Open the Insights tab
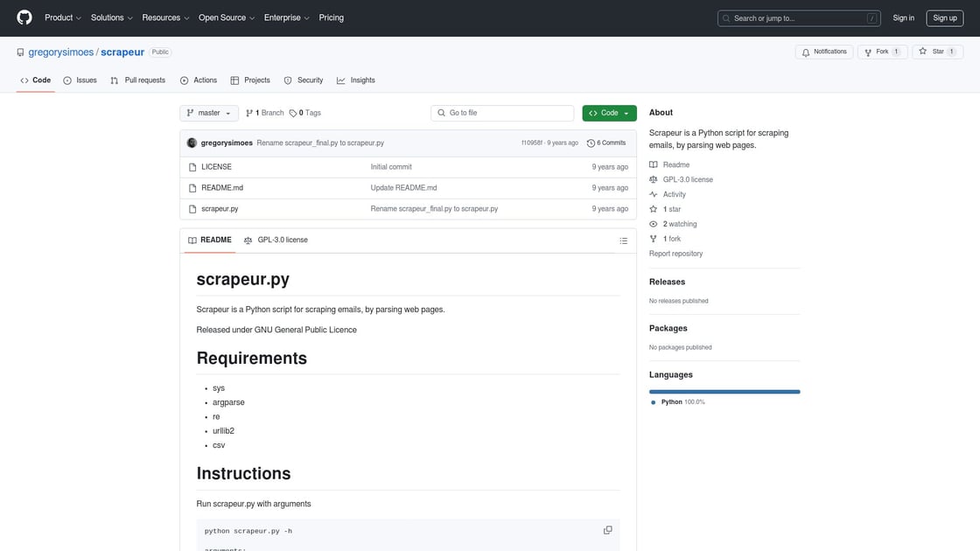This screenshot has width=980, height=551. [355, 80]
